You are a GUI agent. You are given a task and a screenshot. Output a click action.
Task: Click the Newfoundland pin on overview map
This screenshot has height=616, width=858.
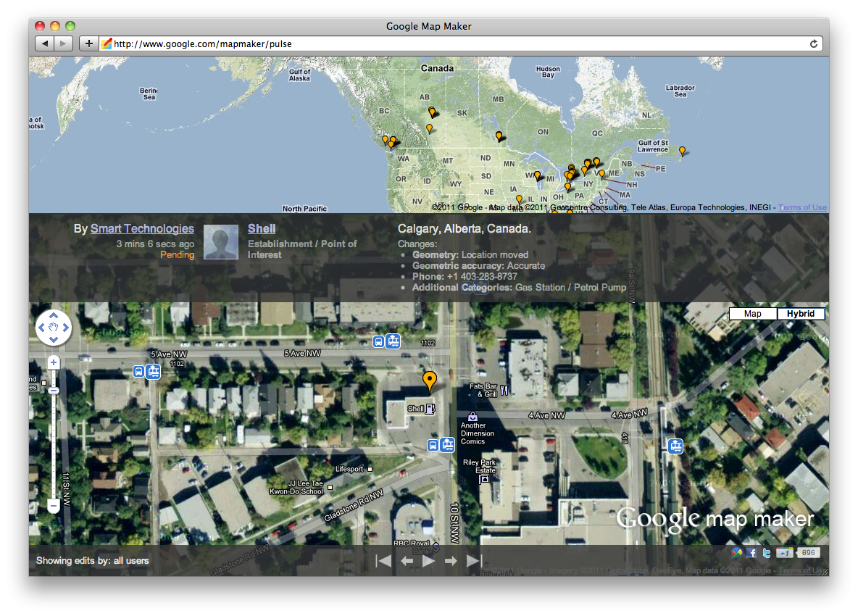682,151
